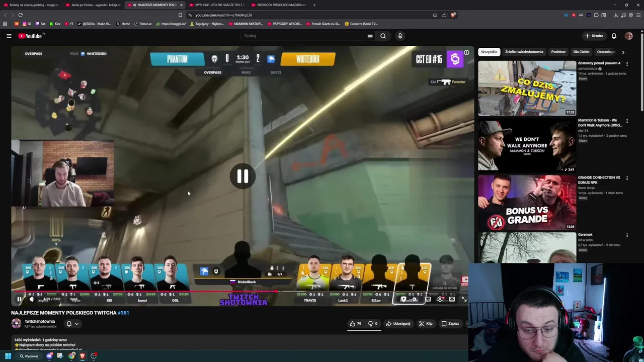Expand the subscription notification bell dropdown
The height and width of the screenshot is (362, 644).
(x=72, y=324)
